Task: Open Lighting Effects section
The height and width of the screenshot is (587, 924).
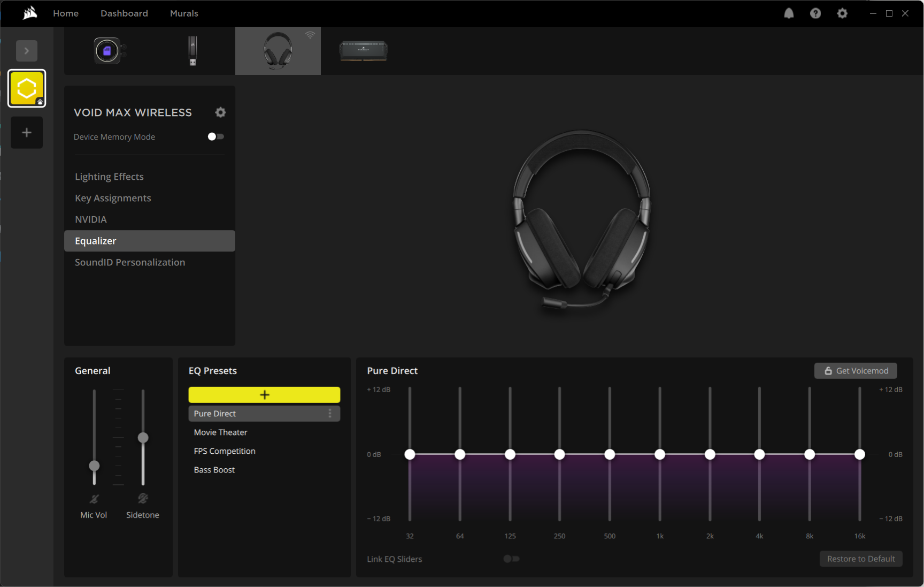Action: [150, 177]
